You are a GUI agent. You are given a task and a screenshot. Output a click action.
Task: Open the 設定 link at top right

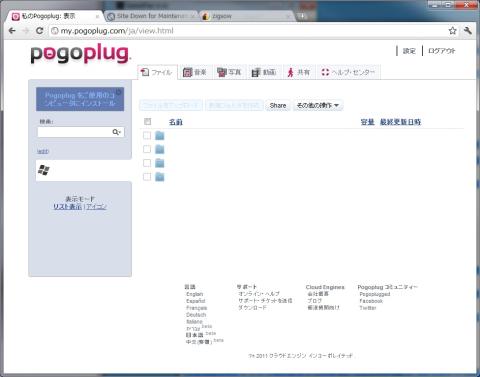(x=409, y=51)
